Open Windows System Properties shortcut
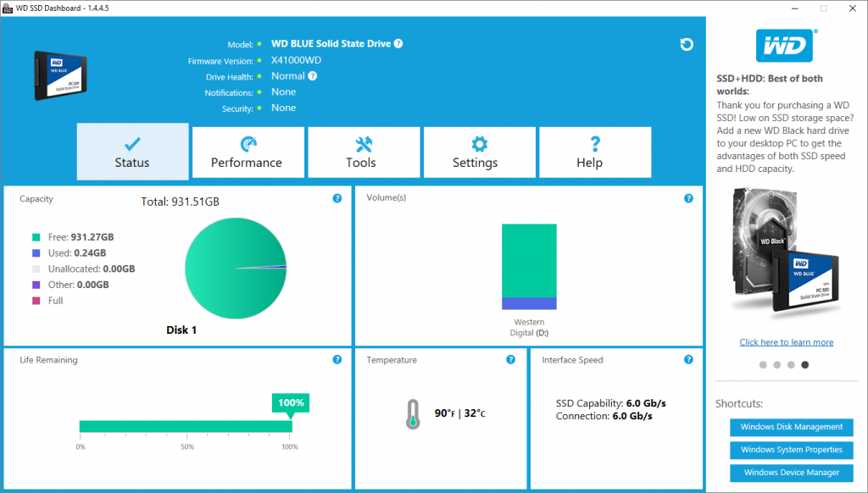 [791, 450]
